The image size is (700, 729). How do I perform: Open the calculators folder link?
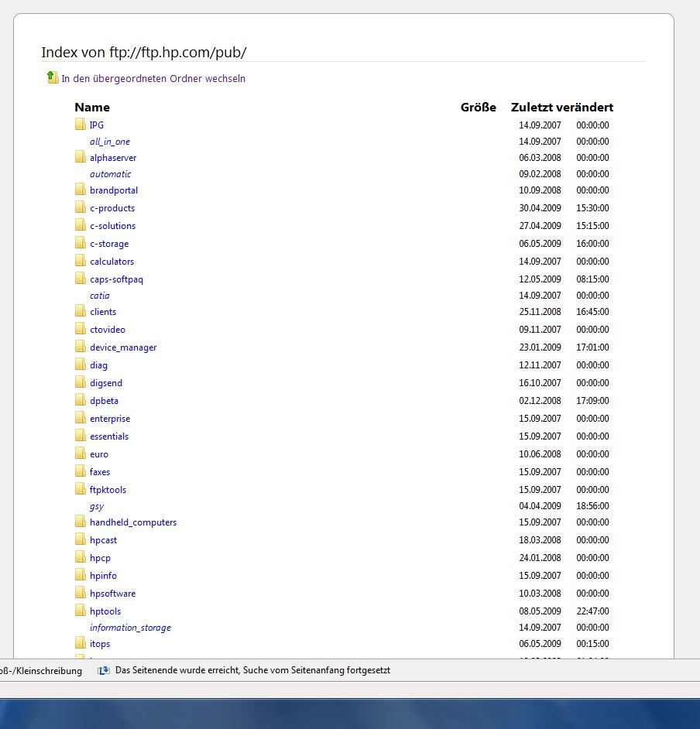(x=112, y=262)
